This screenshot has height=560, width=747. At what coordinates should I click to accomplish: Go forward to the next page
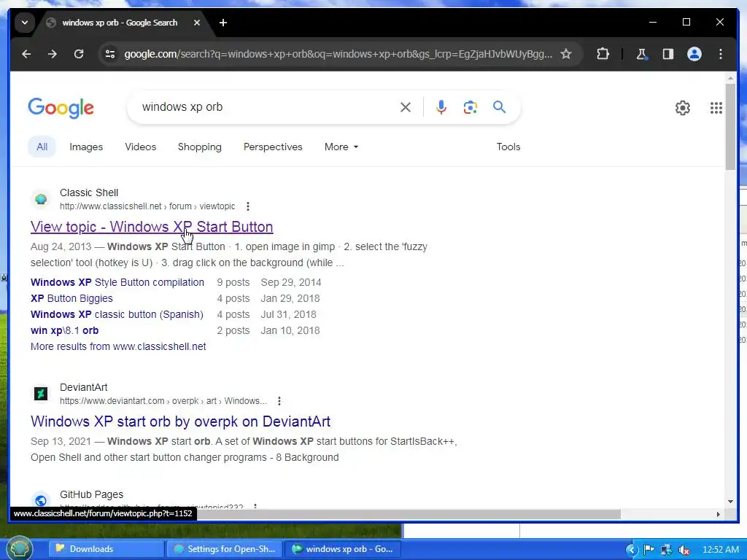[x=53, y=54]
